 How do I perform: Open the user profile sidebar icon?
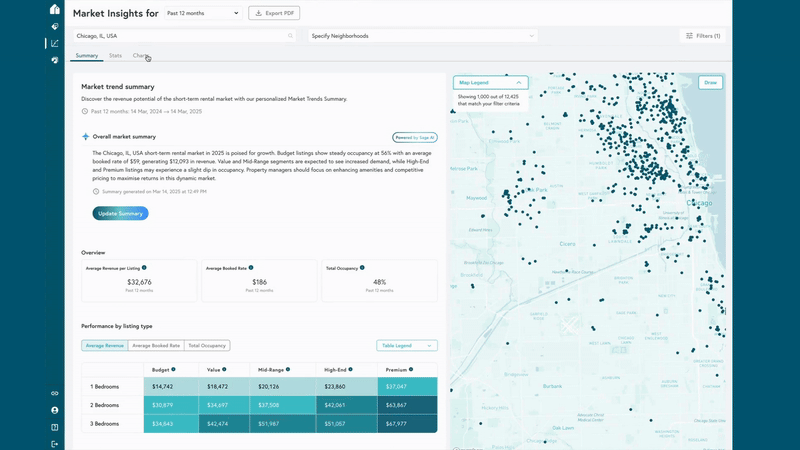click(54, 410)
